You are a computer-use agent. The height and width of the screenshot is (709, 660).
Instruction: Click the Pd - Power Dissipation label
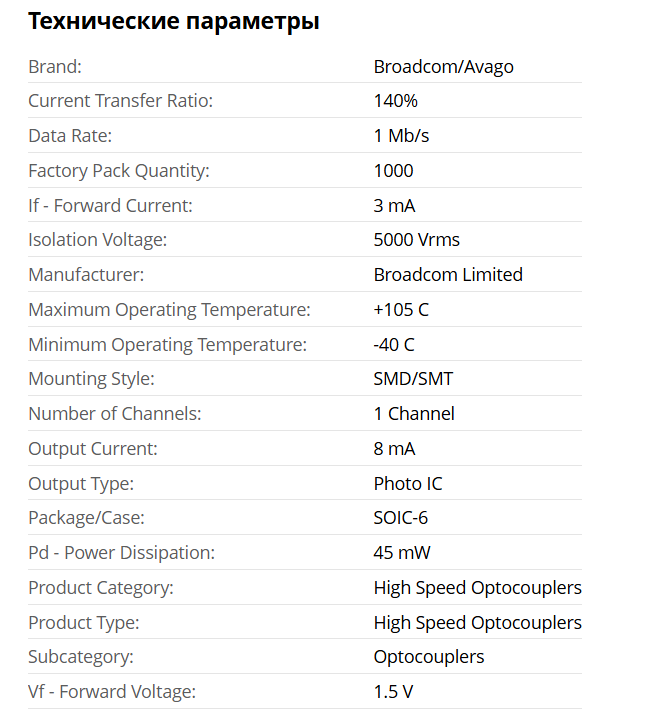121,553
